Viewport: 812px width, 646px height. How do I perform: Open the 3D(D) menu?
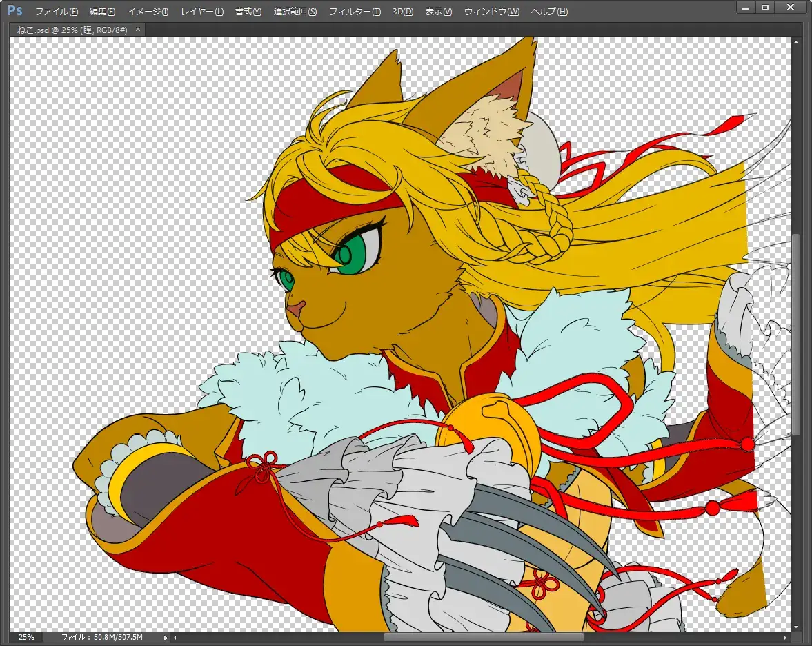coord(403,12)
